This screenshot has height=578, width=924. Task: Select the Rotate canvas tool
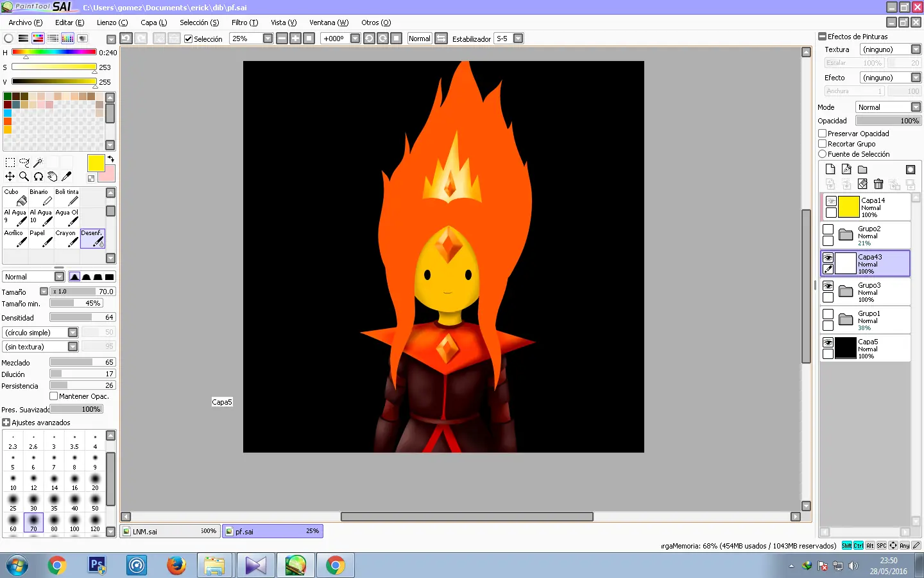click(38, 177)
